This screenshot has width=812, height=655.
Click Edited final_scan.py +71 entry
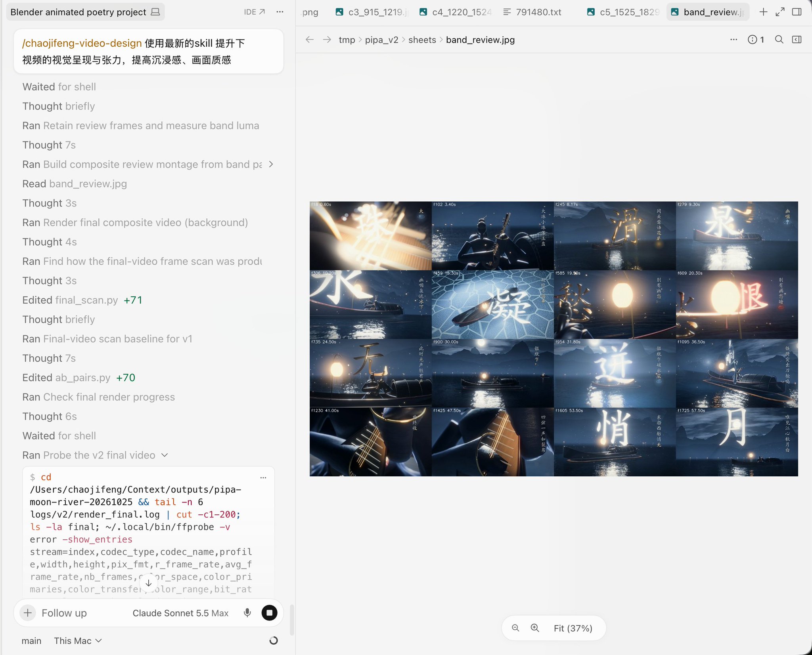(82, 300)
